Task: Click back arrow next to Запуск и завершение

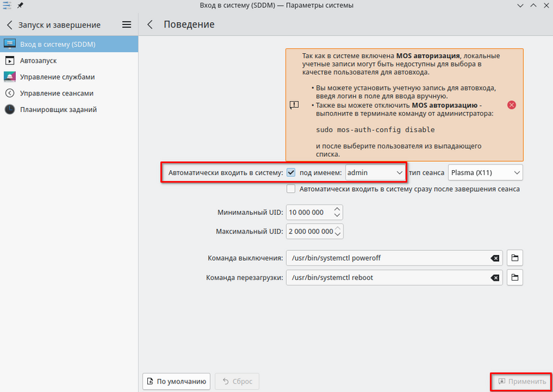Action: click(x=10, y=25)
